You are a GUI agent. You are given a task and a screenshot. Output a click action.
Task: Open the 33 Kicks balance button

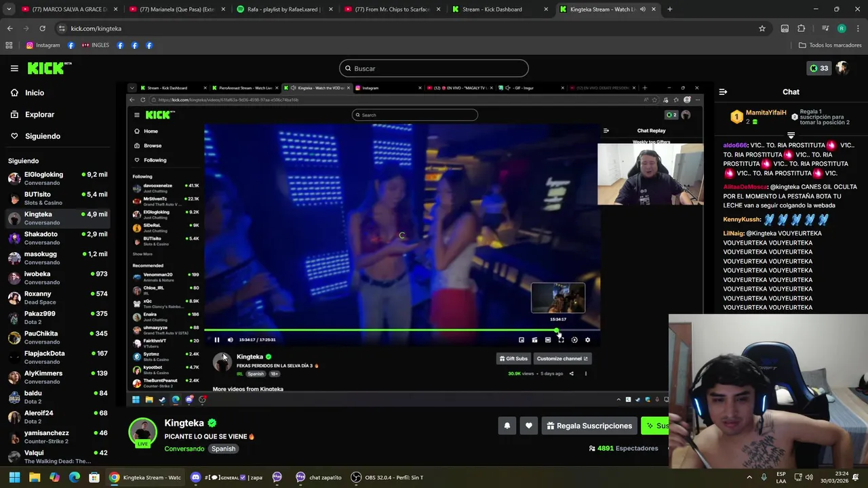[x=818, y=68]
